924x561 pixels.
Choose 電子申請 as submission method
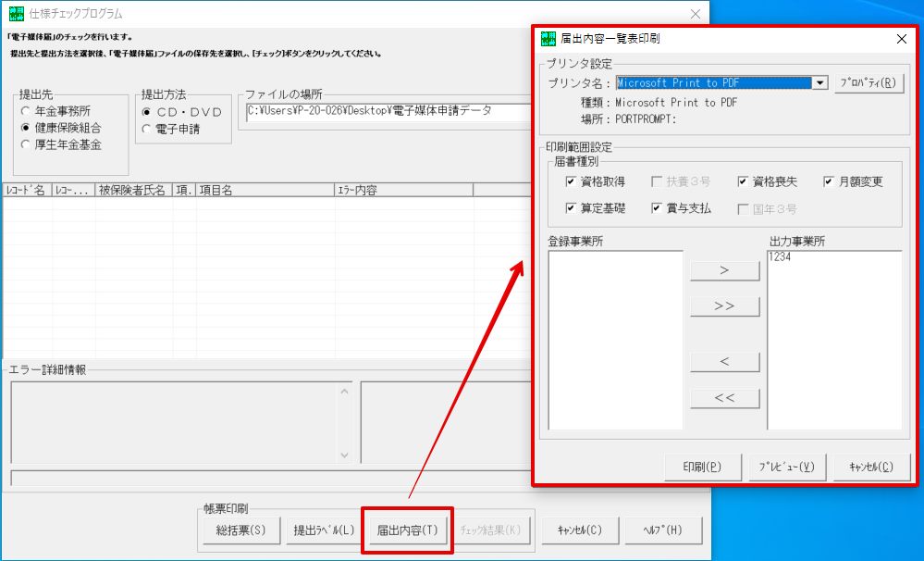[146, 129]
